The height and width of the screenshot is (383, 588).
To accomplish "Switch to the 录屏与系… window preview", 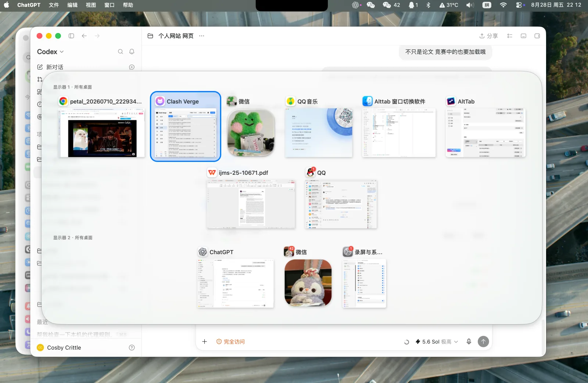I will coord(364,283).
